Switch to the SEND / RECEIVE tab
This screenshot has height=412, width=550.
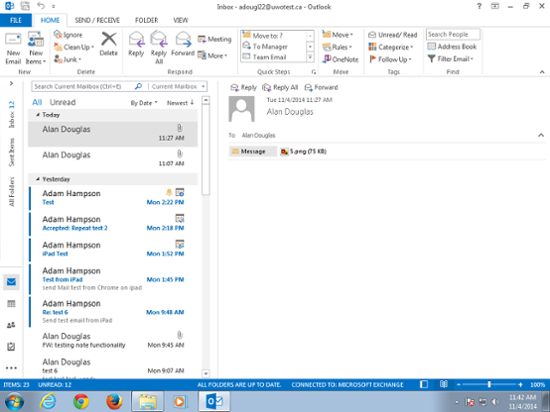click(97, 20)
